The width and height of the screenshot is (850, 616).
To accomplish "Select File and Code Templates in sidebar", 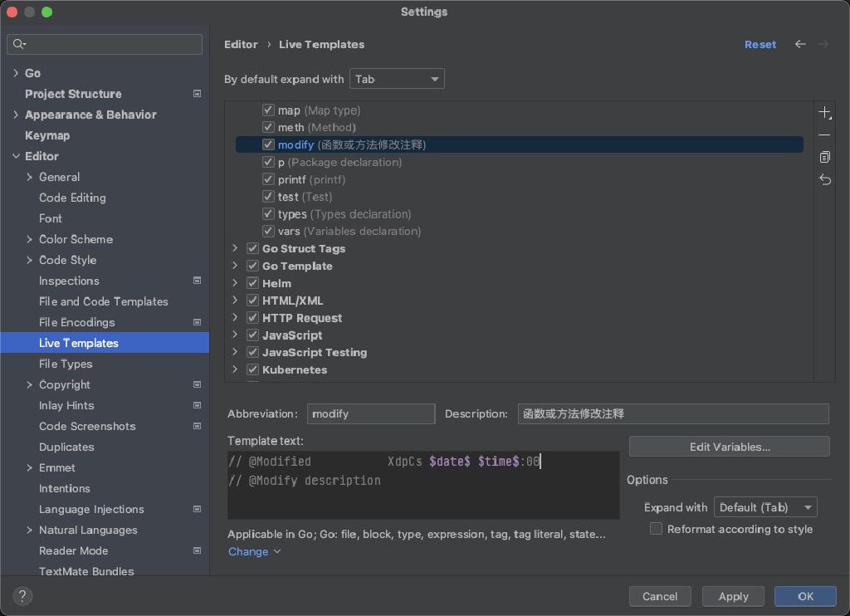I will pos(103,301).
